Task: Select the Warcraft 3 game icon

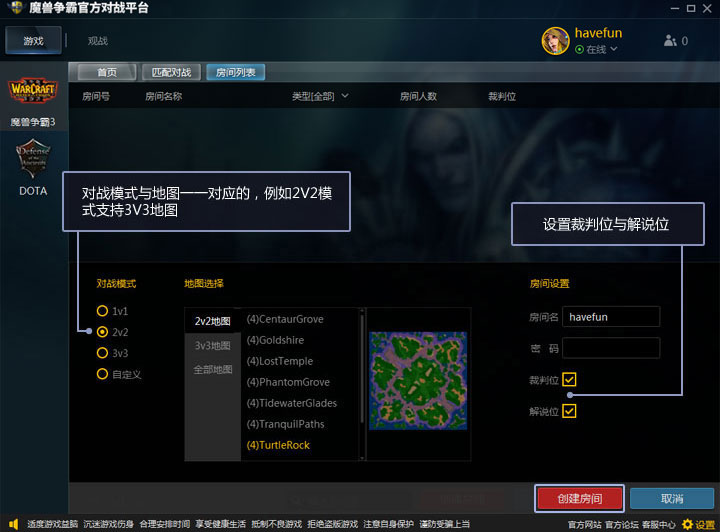Action: (x=33, y=93)
